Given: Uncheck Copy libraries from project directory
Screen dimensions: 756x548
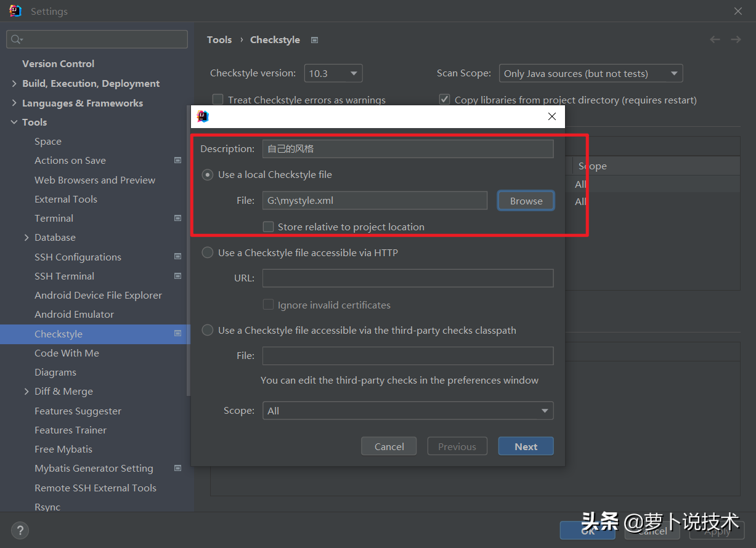Looking at the screenshot, I should point(444,99).
